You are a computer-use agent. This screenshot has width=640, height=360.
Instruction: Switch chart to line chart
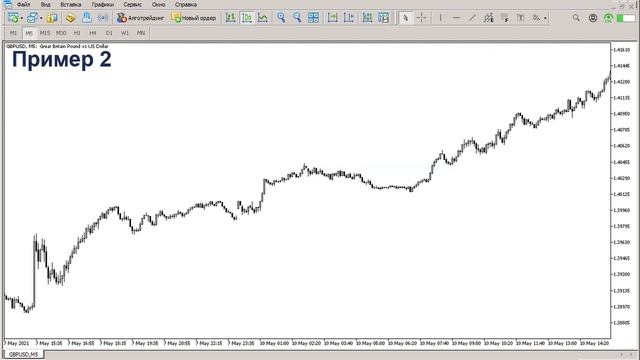pos(263,18)
